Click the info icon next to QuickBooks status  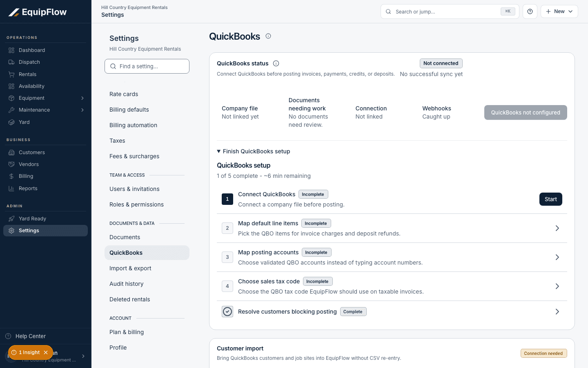click(276, 63)
